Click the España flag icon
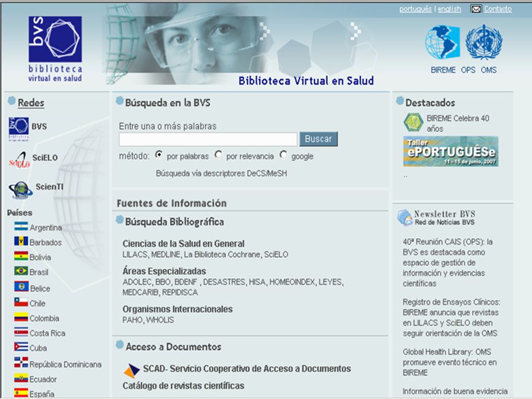Image resolution: width=532 pixels, height=399 pixels. click(21, 393)
